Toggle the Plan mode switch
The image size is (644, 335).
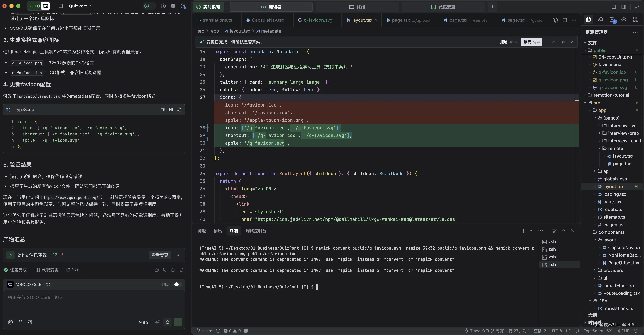click(x=178, y=285)
